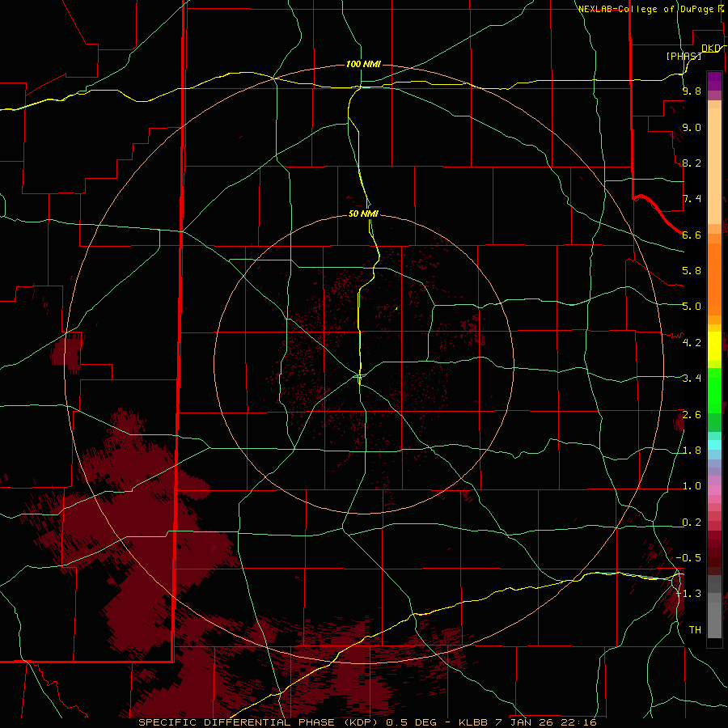
Task: Select the 100 NMI range ring label
Action: (363, 64)
